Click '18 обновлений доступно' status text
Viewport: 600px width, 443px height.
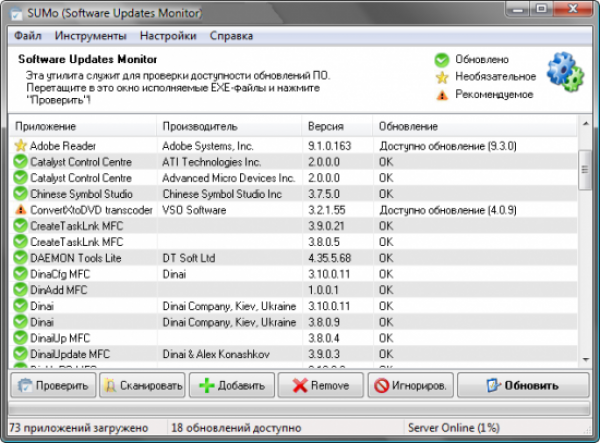coord(236,428)
